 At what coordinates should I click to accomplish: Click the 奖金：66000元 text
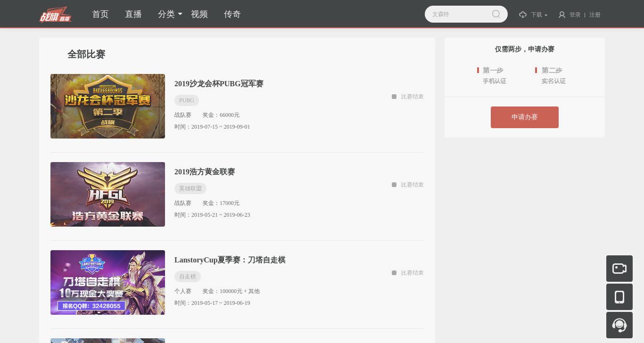point(221,115)
